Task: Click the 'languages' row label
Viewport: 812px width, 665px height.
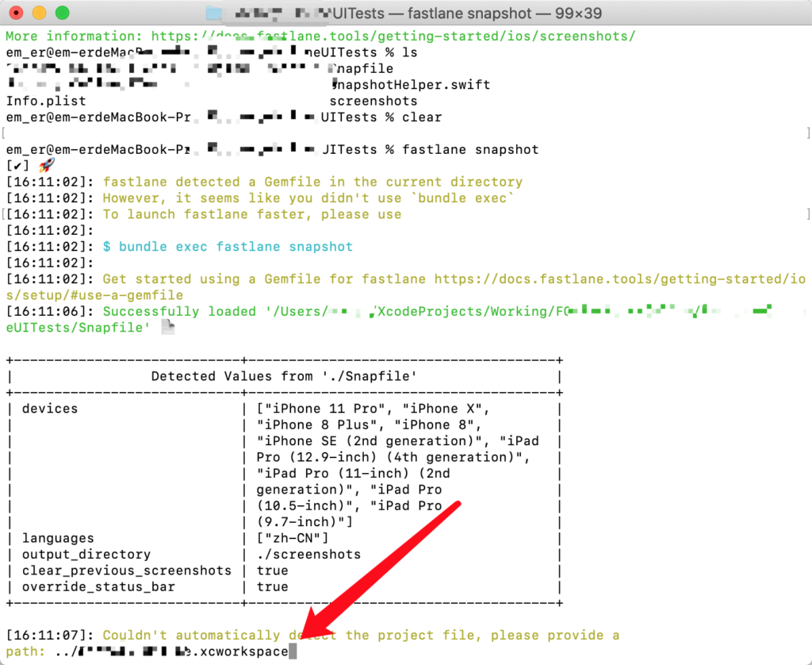Action: (x=58, y=539)
